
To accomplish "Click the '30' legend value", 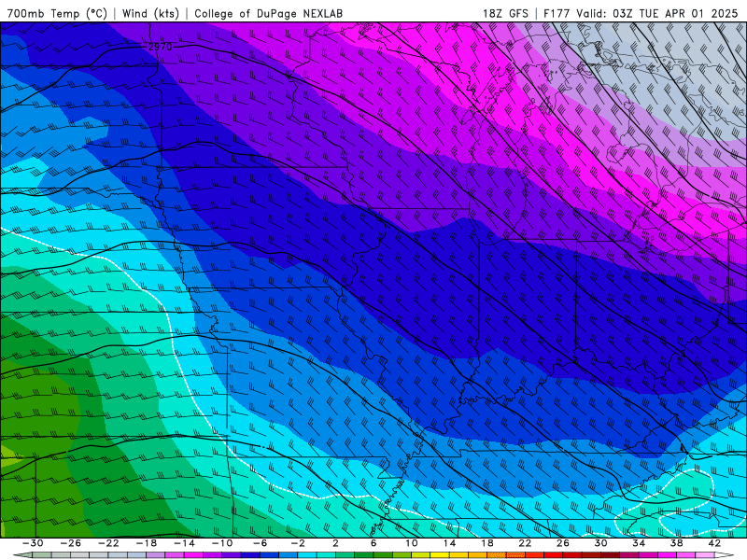I will pos(600,543).
